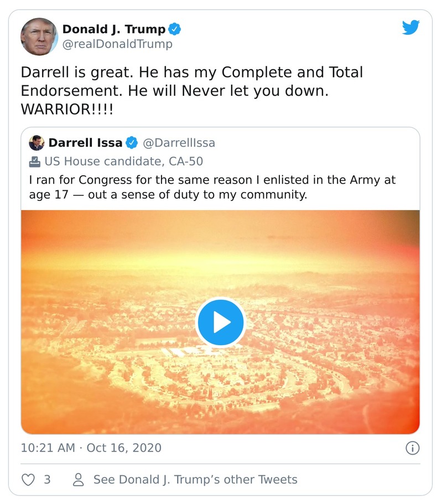This screenshot has height=504, width=442.
Task: Like the tweet with the heart icon
Action: click(x=28, y=479)
